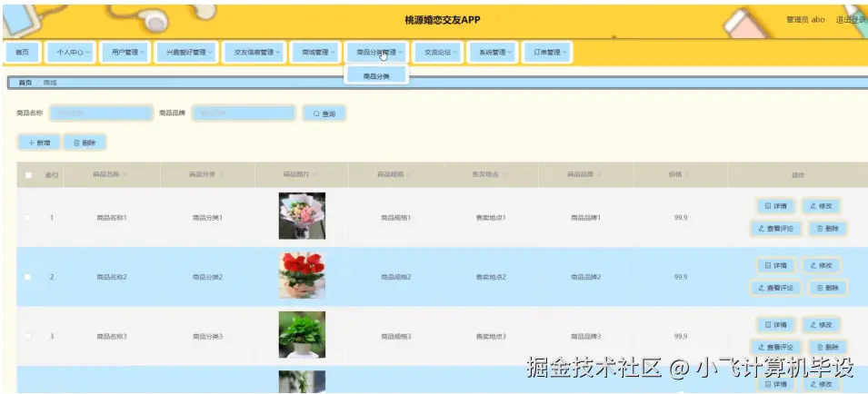The height and width of the screenshot is (394, 868).
Task: Select the 售卖地点3 cell
Action: [x=491, y=336]
